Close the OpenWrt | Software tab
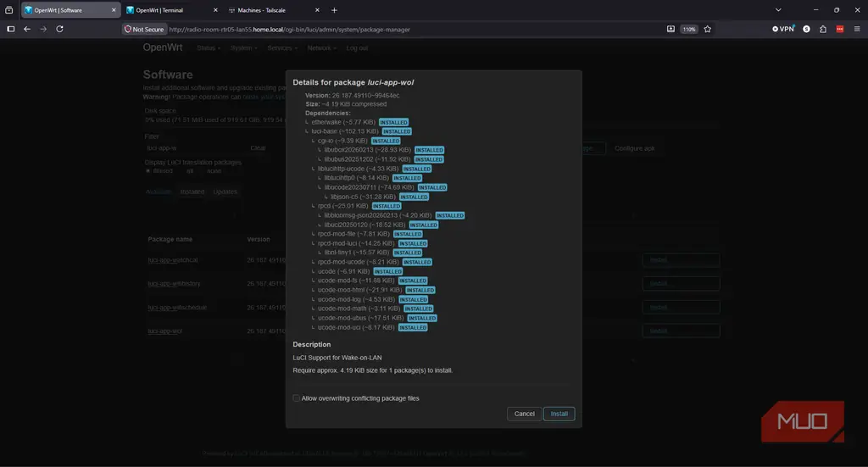The image size is (868, 467). tap(114, 10)
